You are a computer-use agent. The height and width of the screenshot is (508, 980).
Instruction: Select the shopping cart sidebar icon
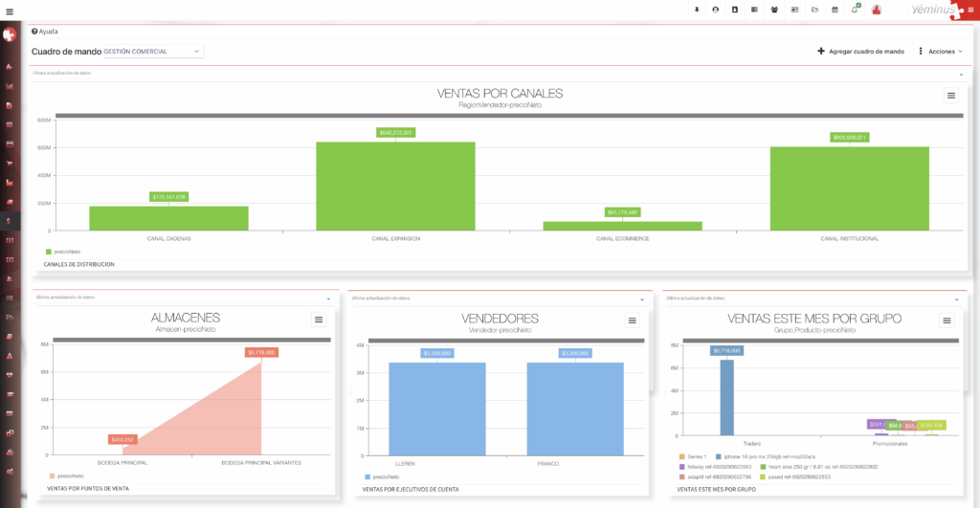[x=10, y=163]
